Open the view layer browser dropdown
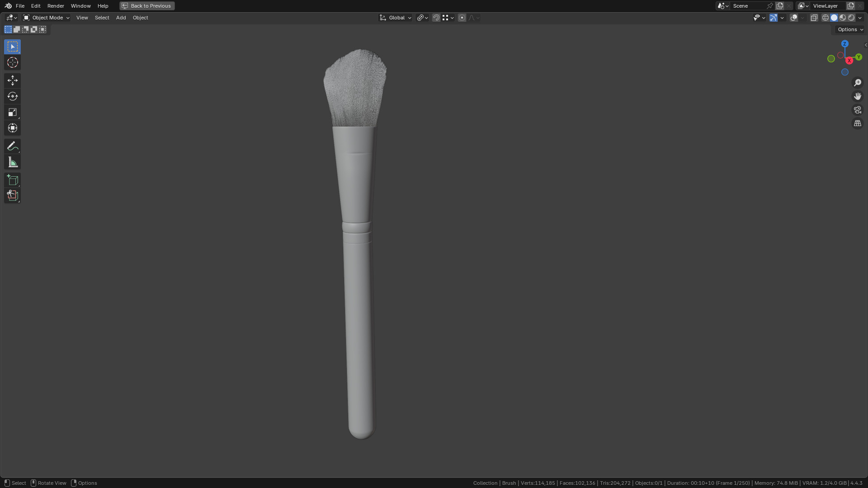This screenshot has height=488, width=868. point(803,6)
